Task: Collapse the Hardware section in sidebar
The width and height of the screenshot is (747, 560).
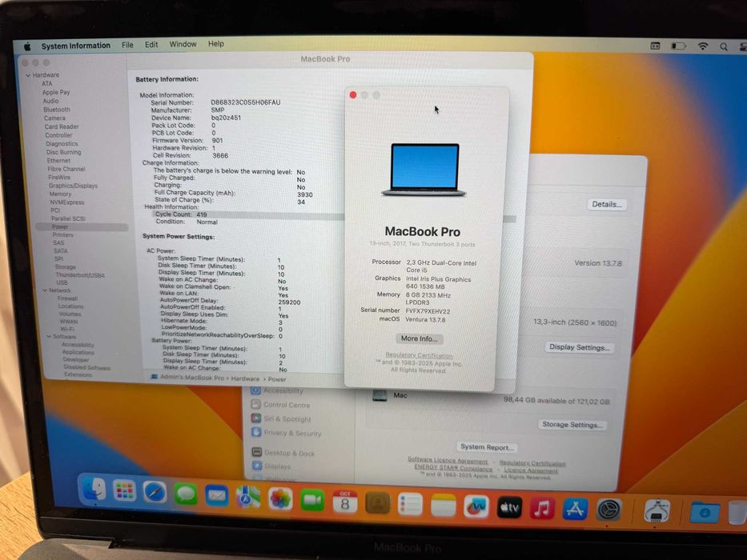Action: [x=28, y=75]
